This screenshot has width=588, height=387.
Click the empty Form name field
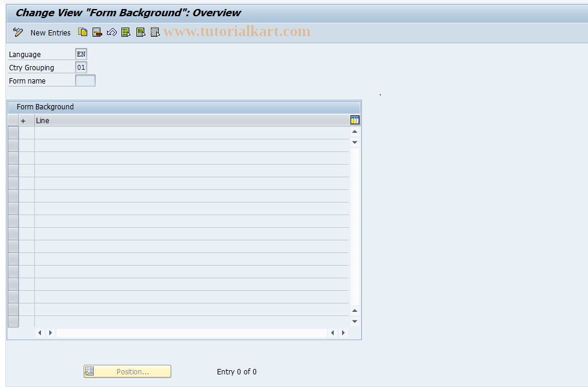coord(85,81)
